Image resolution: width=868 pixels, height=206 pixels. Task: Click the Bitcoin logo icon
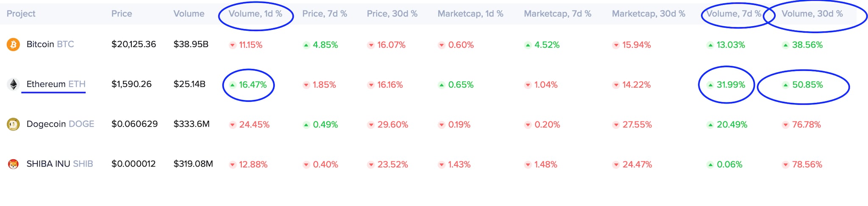pos(13,45)
